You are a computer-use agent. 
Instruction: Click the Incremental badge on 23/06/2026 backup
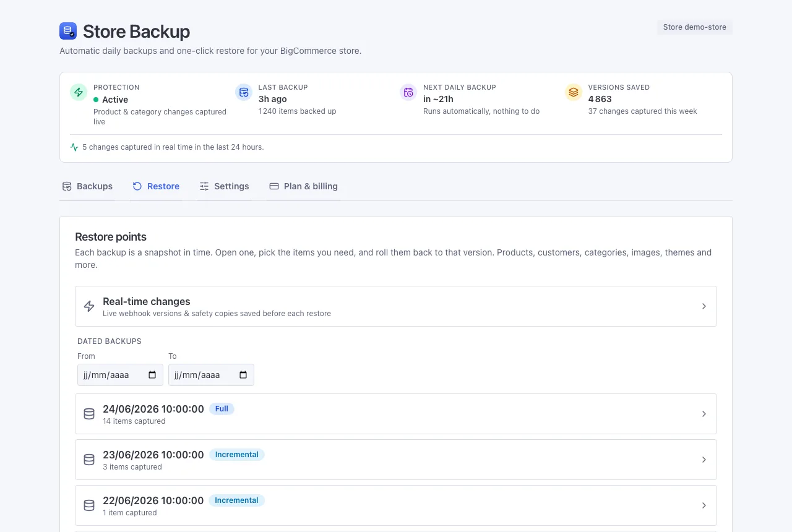tap(236, 455)
